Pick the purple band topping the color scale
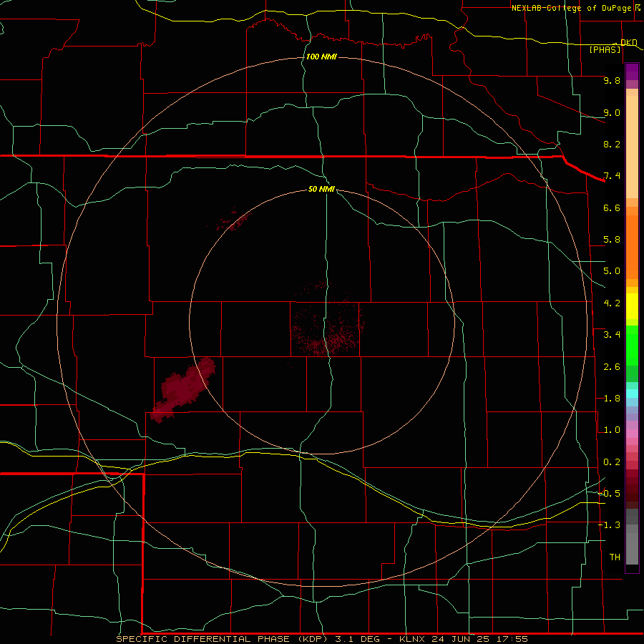644x644 pixels. (x=632, y=72)
